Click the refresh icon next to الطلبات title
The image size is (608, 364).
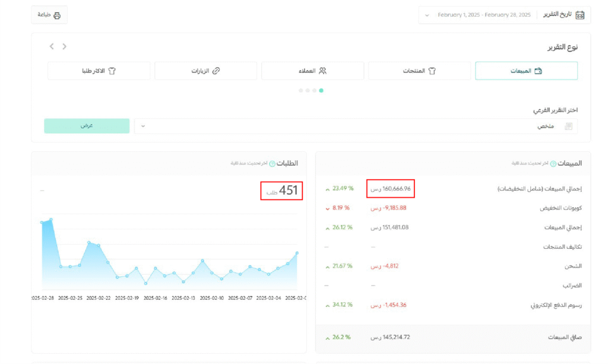(x=273, y=163)
